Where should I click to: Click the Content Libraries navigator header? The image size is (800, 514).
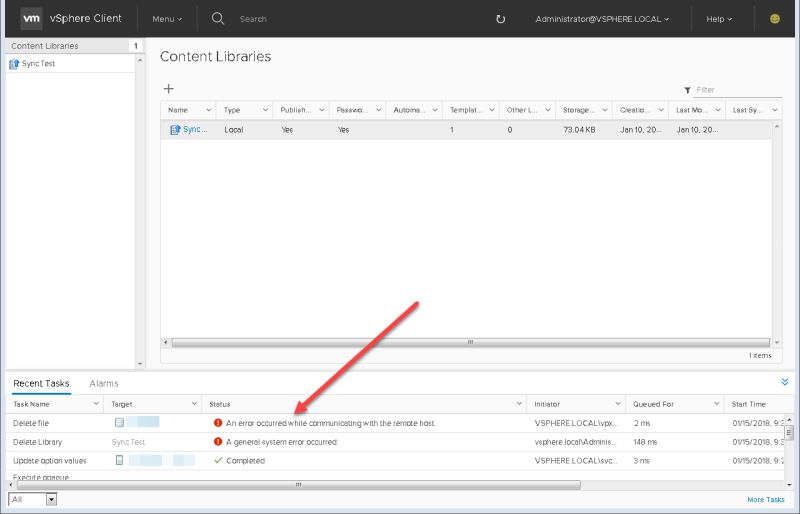45,46
